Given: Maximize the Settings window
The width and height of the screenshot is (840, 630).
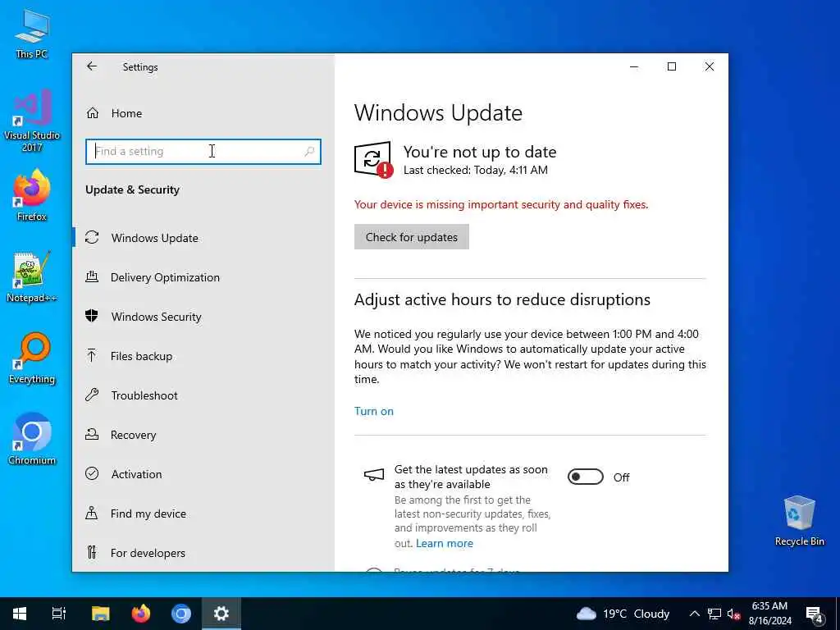Looking at the screenshot, I should [672, 66].
